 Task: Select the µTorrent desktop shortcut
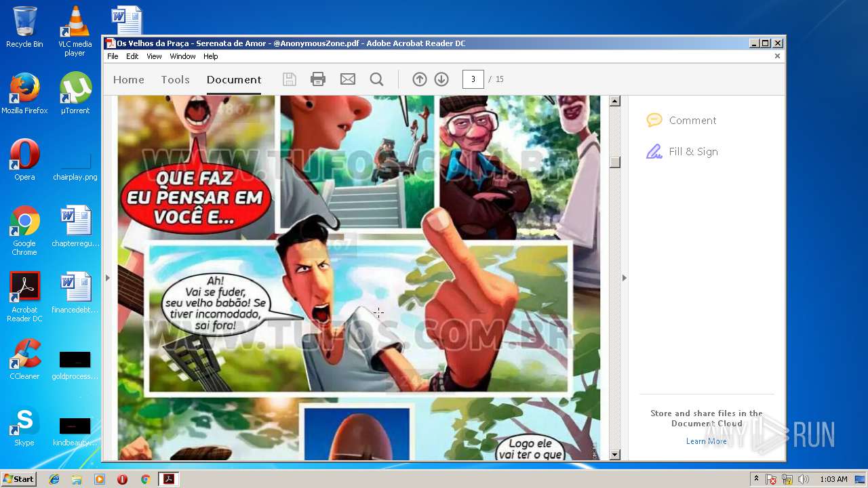tap(75, 94)
